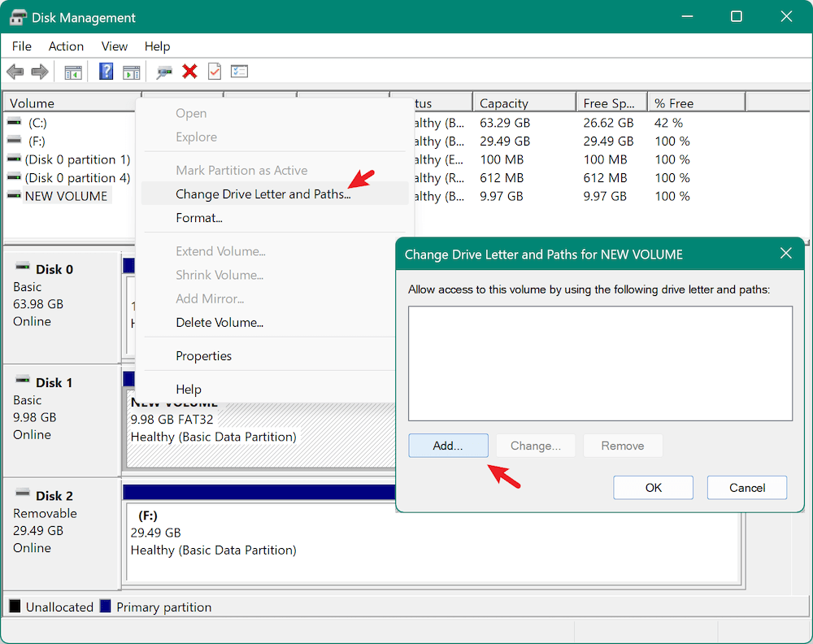Choose Format from the context menu
The image size is (813, 644).
click(x=200, y=218)
